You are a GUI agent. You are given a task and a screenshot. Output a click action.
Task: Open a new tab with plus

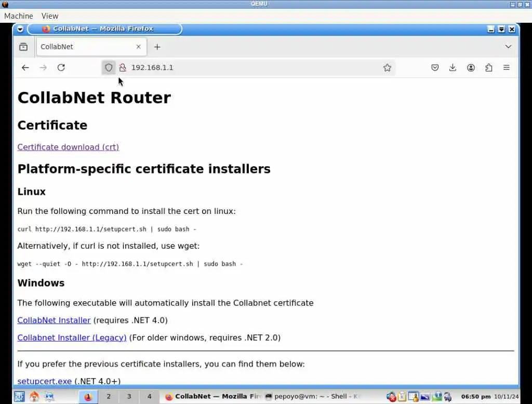click(157, 47)
